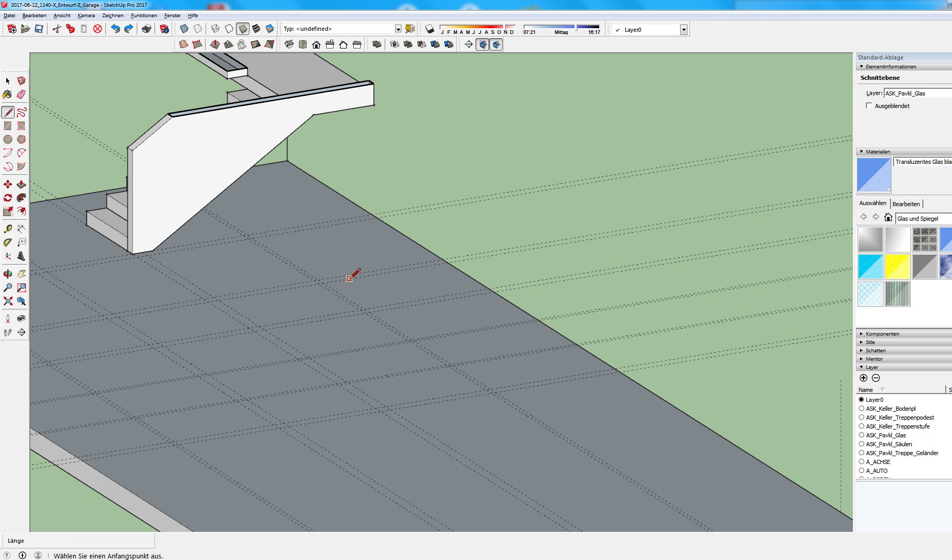Click the Name column header in layers
The height and width of the screenshot is (560, 952).
(866, 390)
